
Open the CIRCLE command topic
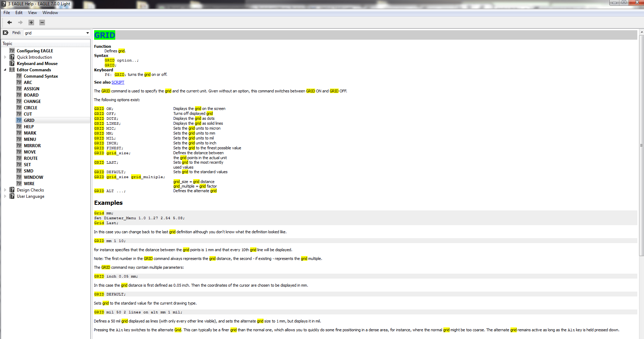coord(31,108)
